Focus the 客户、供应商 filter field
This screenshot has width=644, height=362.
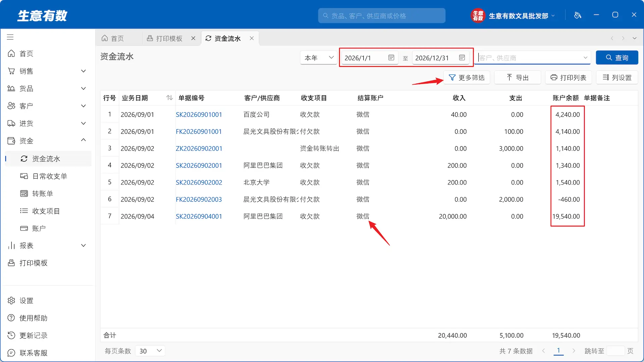[x=532, y=58]
